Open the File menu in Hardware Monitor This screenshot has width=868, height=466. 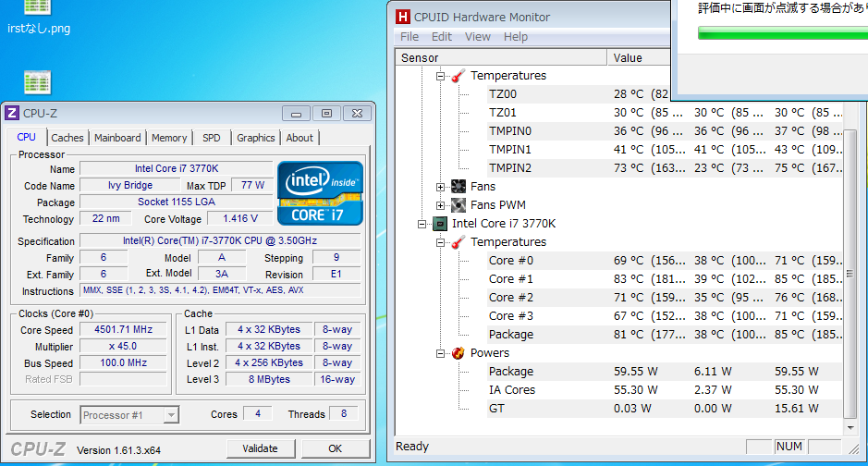click(410, 37)
